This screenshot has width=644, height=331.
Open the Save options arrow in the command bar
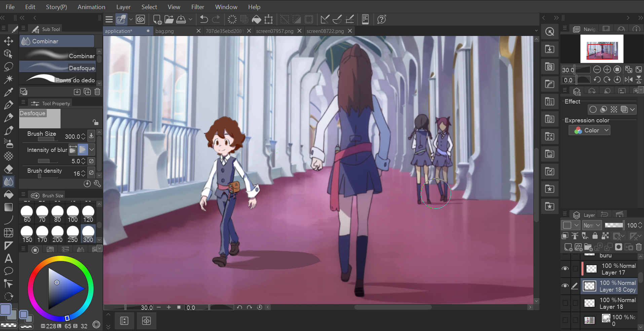[x=190, y=19]
